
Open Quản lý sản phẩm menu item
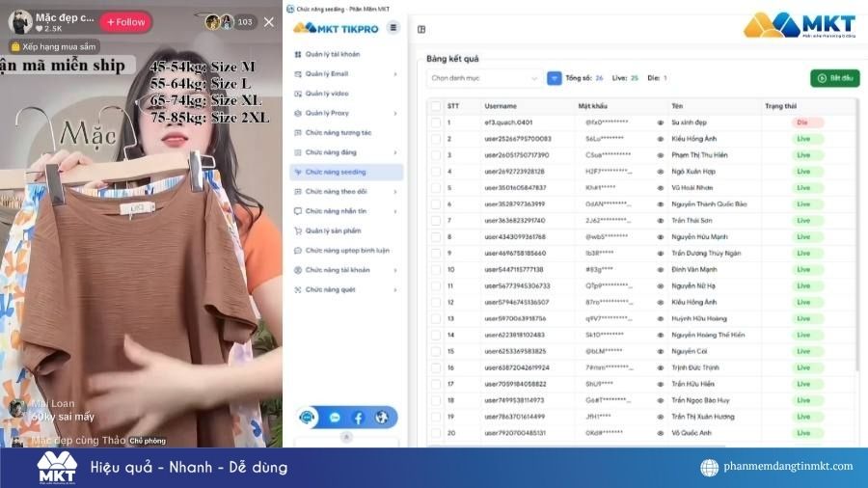coord(346,230)
